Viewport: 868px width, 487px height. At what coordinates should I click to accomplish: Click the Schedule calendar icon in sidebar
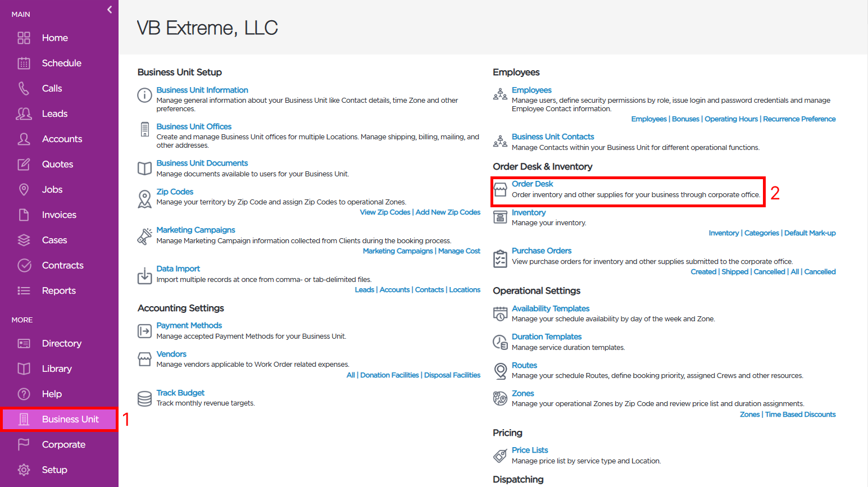(x=24, y=63)
